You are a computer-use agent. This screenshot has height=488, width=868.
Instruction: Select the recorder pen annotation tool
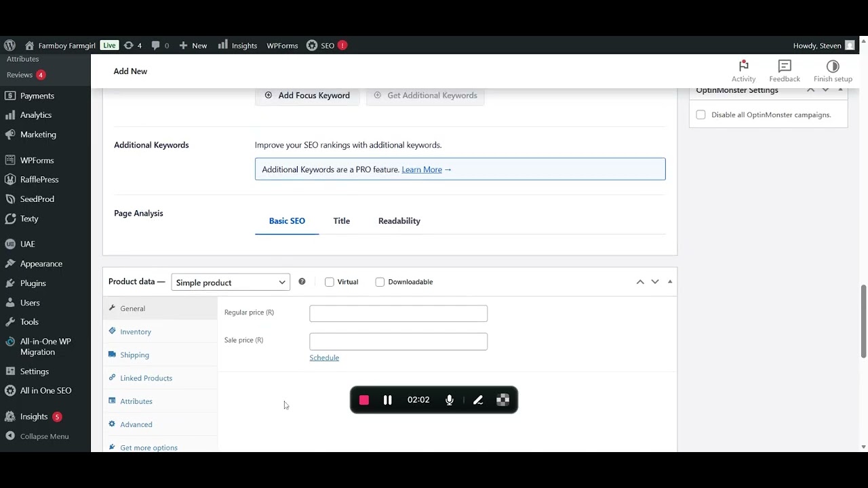pyautogui.click(x=478, y=400)
